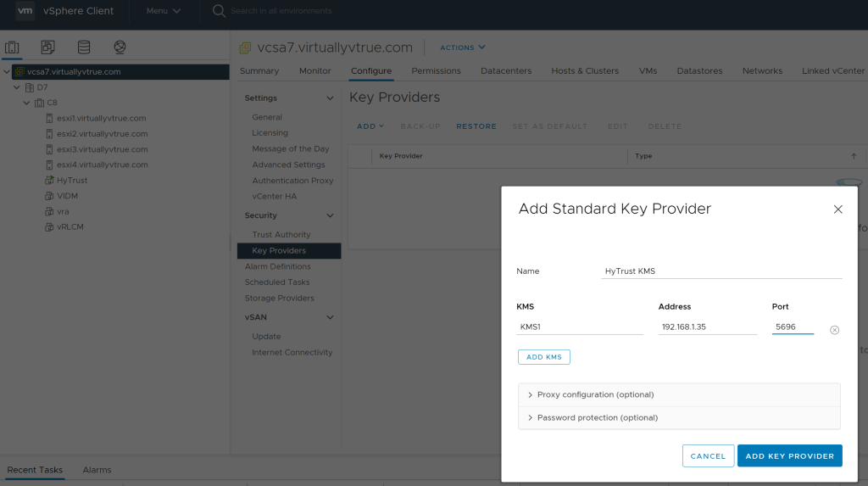Open the Storage inventory view icon

(83, 47)
